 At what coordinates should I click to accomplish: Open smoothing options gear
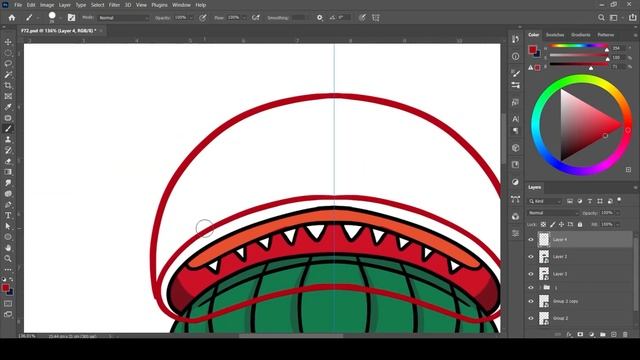tap(320, 18)
